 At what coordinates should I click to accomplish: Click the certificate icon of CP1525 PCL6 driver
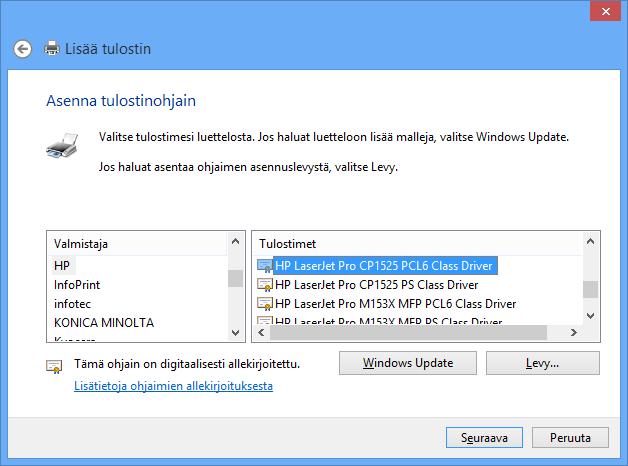[264, 266]
